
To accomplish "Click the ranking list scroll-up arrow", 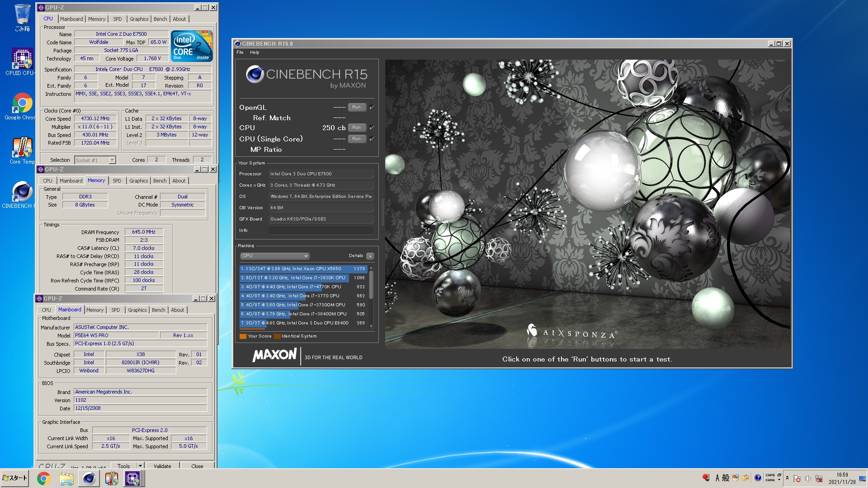I will (371, 268).
